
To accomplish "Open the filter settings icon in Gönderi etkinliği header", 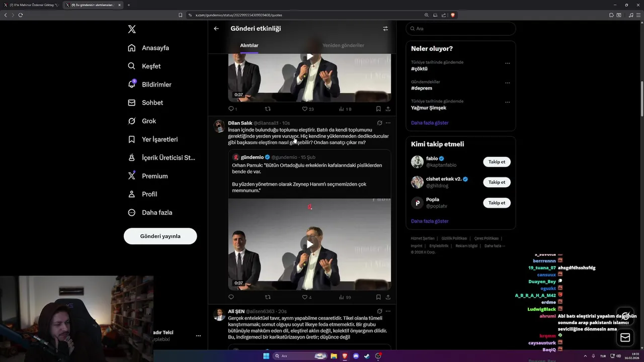I will (x=385, y=29).
